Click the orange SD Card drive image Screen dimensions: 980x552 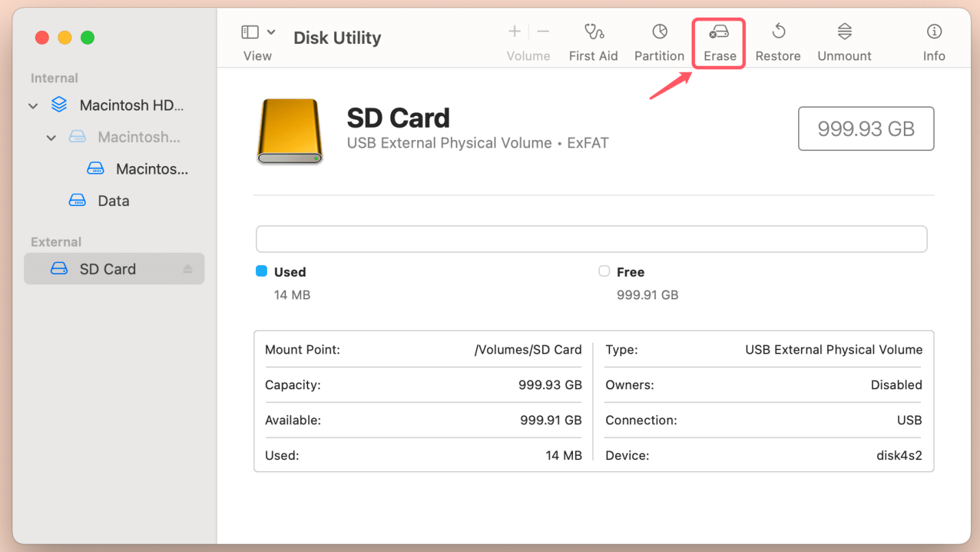point(289,130)
